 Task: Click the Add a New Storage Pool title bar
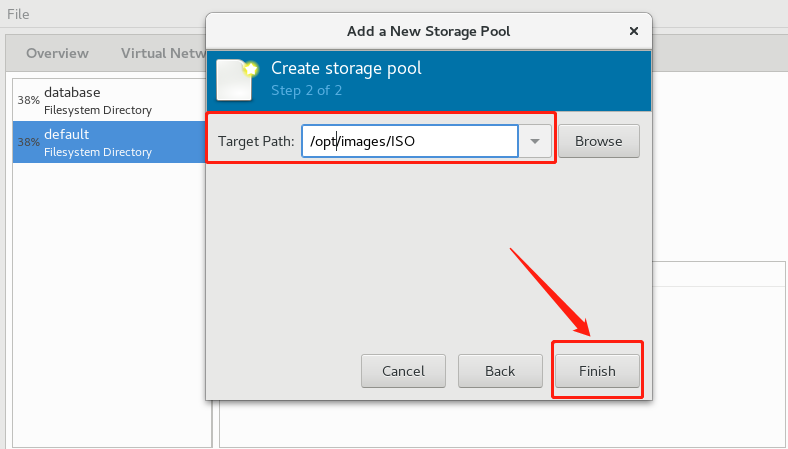tap(428, 31)
